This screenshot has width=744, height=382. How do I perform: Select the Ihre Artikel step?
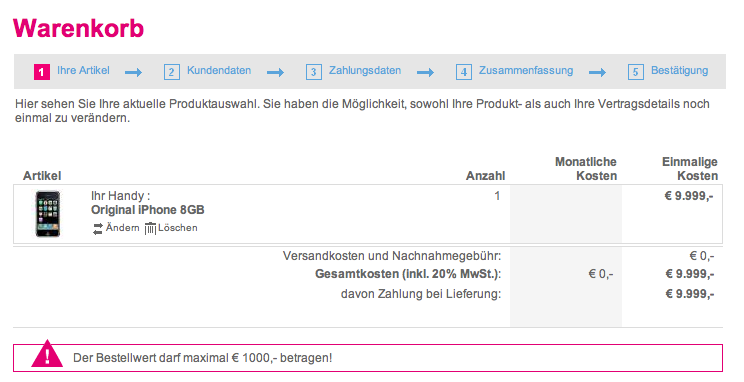(83, 71)
